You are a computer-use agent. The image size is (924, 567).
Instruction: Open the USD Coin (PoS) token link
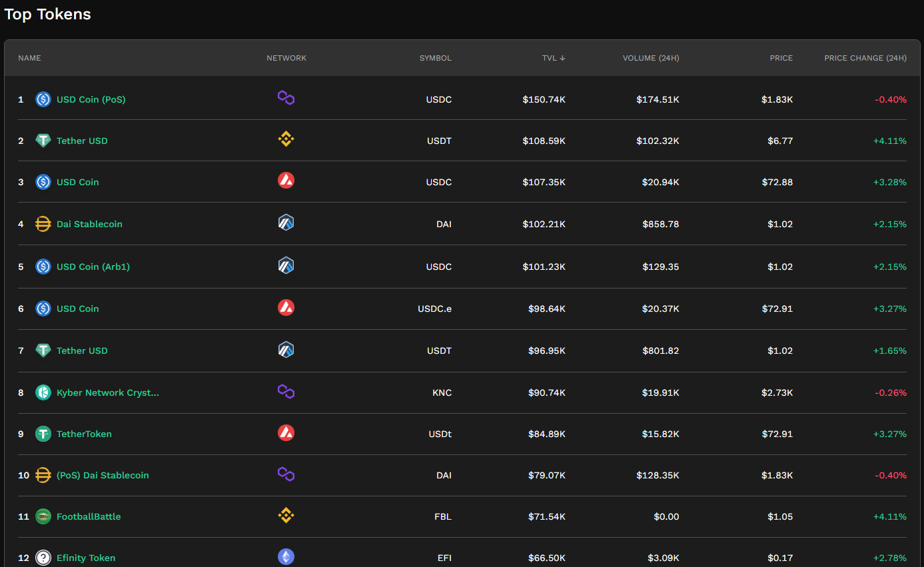point(91,99)
